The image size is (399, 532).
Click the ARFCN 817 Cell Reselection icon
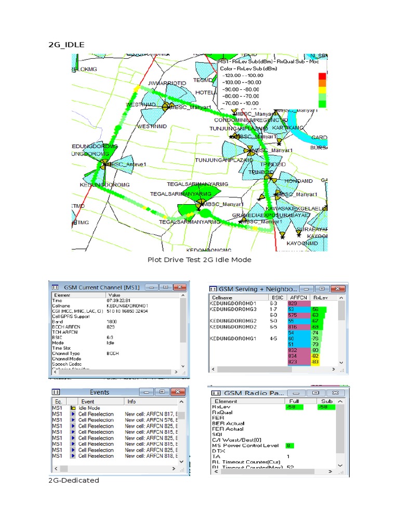(73, 414)
